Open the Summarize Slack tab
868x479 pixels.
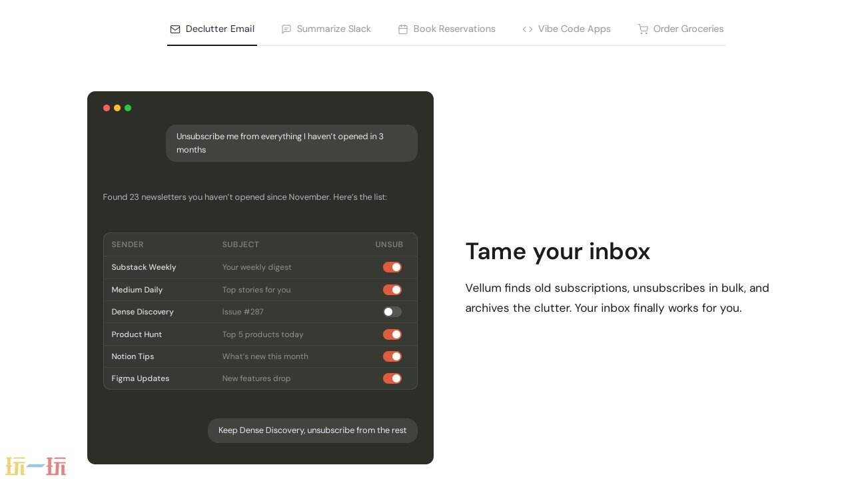[333, 29]
